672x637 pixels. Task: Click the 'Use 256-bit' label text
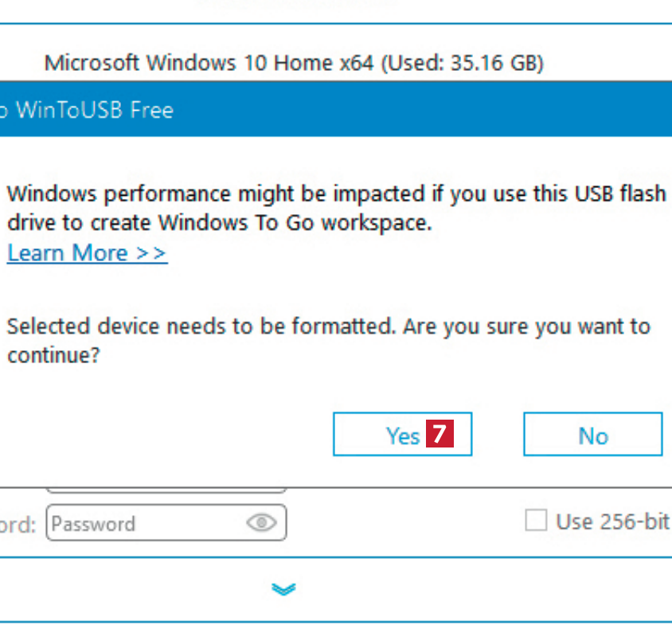tap(611, 522)
